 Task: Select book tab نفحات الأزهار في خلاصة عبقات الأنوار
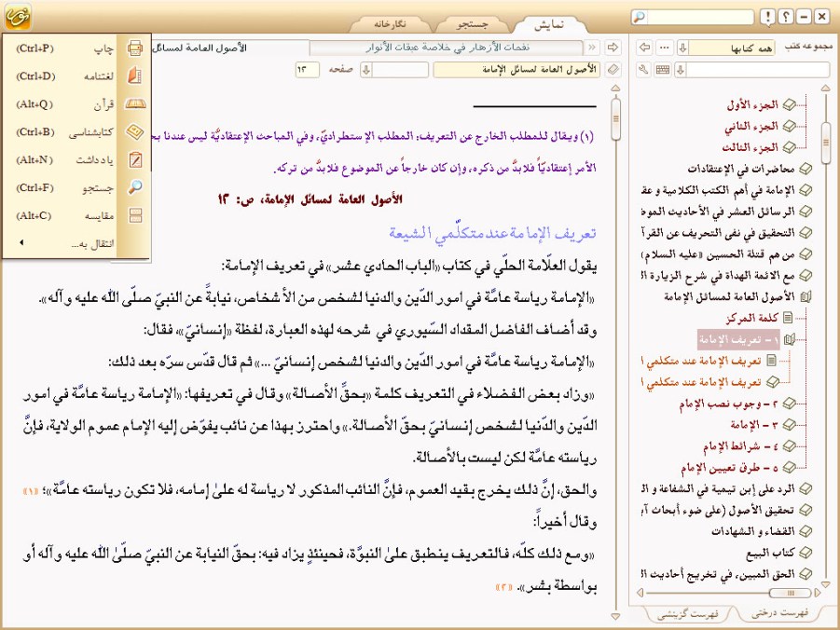(447, 48)
